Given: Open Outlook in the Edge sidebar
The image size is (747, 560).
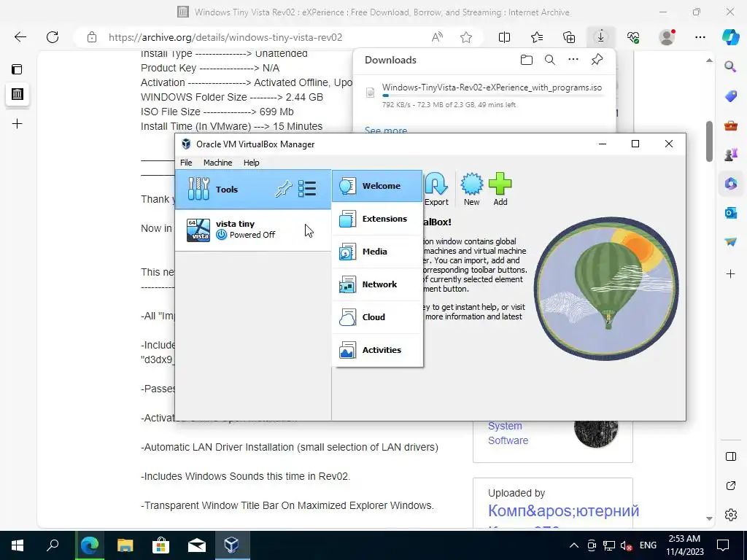Looking at the screenshot, I should [x=730, y=212].
